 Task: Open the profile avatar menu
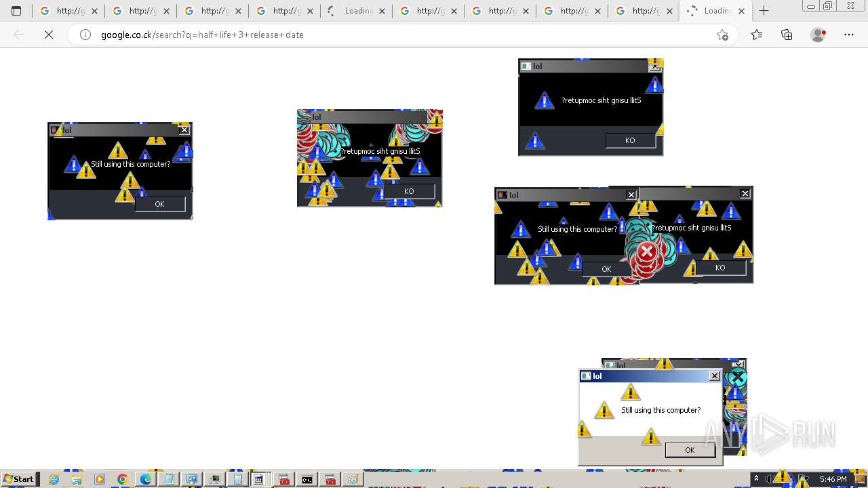tap(818, 35)
